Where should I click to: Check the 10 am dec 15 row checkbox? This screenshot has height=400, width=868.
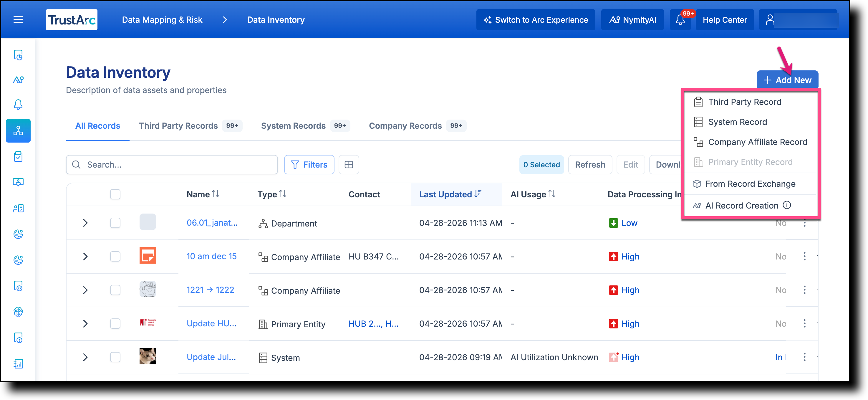click(115, 257)
